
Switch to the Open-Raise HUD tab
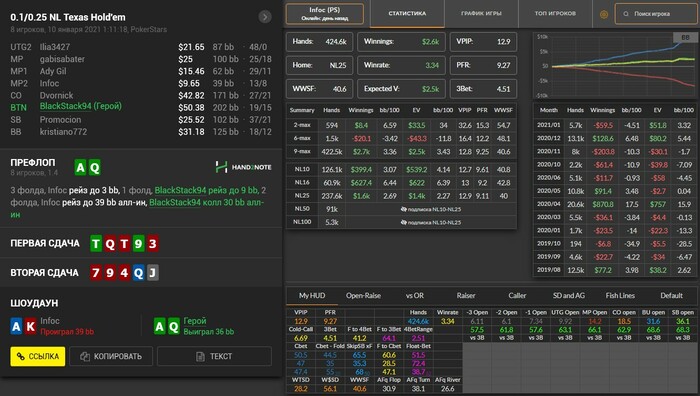363,296
